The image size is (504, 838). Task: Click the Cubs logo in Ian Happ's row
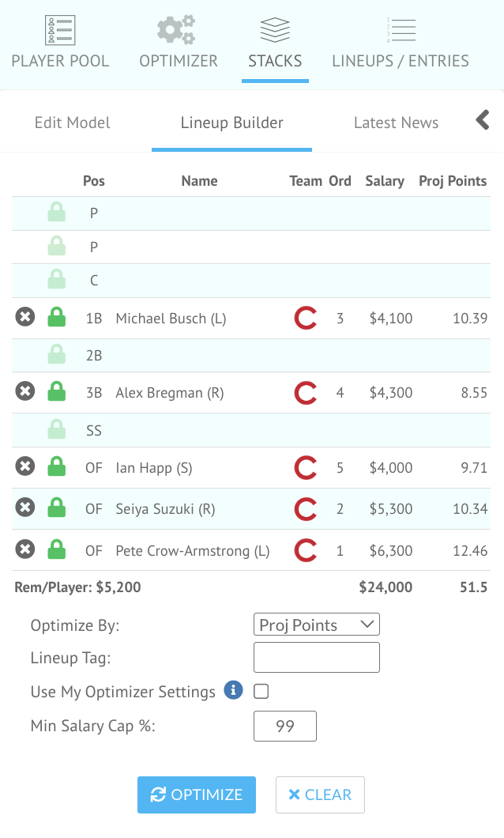coord(306,468)
